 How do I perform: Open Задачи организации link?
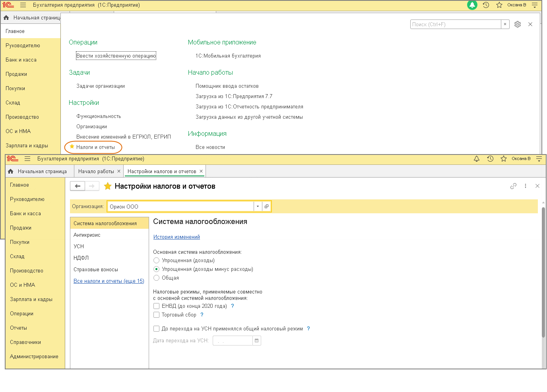101,86
